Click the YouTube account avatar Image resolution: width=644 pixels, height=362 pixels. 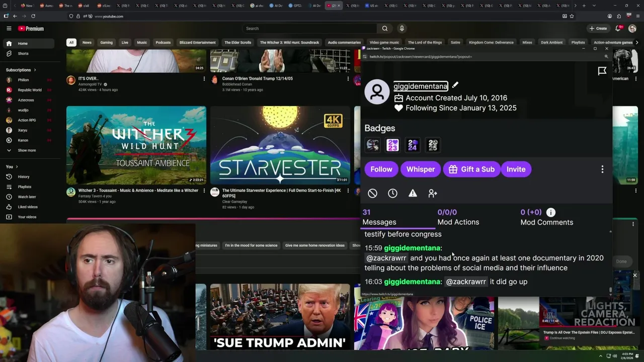(632, 29)
